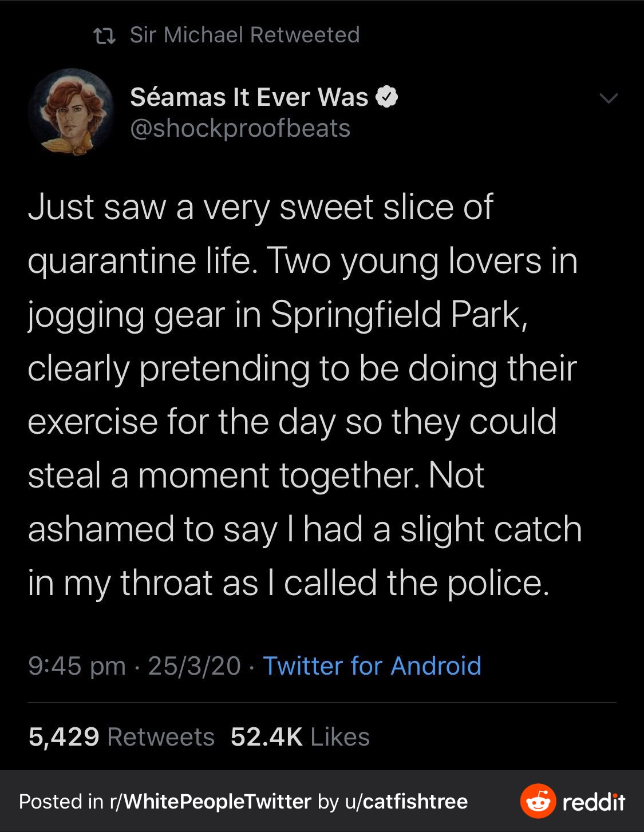Click the Reddit alien logo icon
644x832 pixels.
[x=538, y=801]
